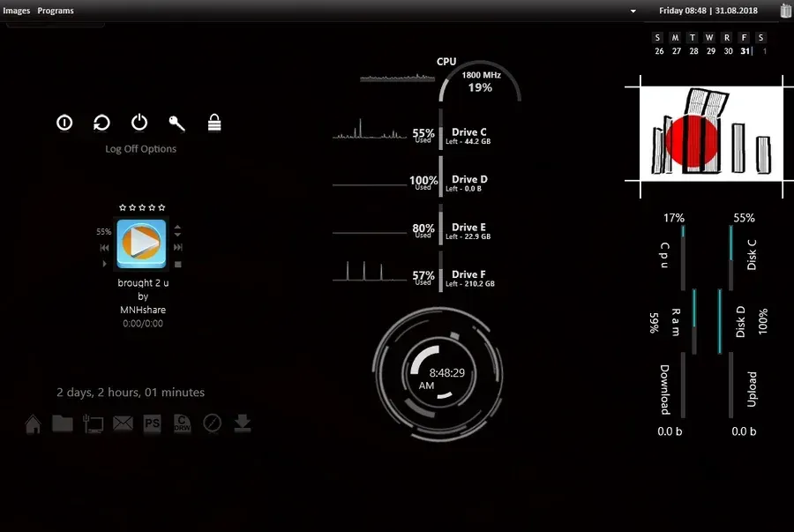Launch CorelDraw via the C DRW icon
This screenshot has height=532, width=794.
183,423
